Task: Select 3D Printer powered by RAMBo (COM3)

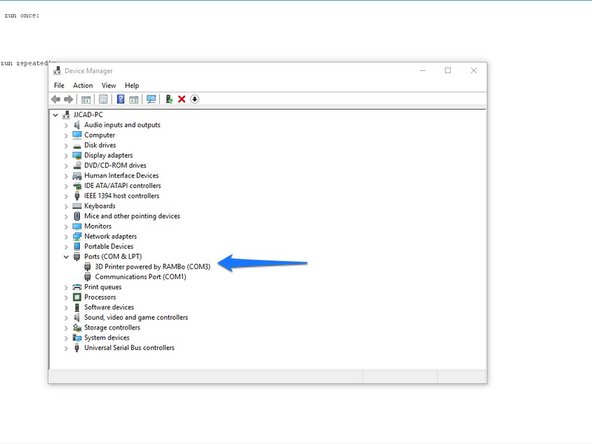Action: click(x=153, y=267)
